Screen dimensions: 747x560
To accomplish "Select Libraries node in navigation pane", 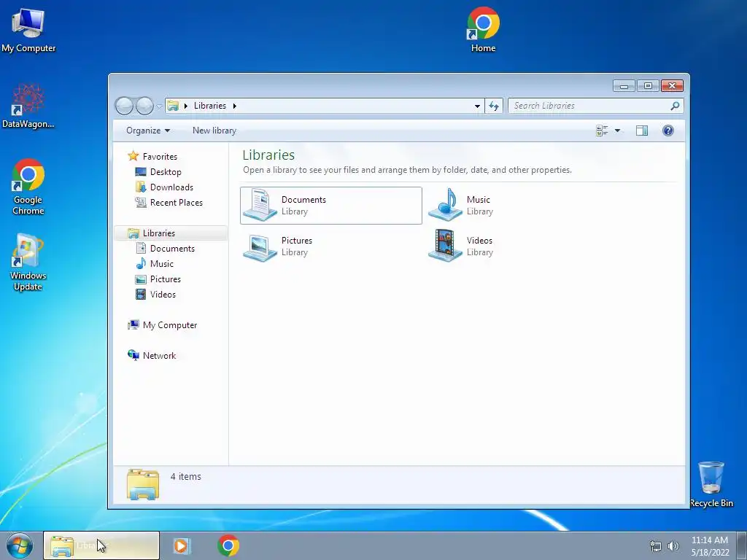I will 158,233.
